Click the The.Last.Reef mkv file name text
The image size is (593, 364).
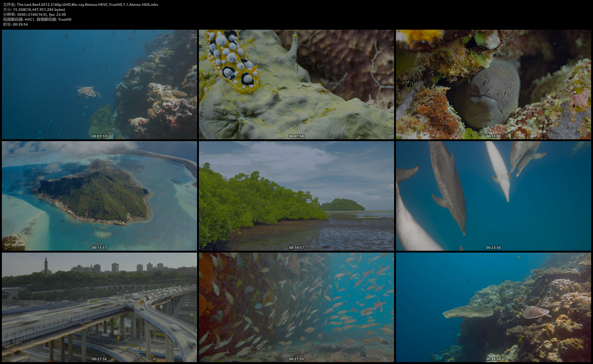pyautogui.click(x=87, y=5)
